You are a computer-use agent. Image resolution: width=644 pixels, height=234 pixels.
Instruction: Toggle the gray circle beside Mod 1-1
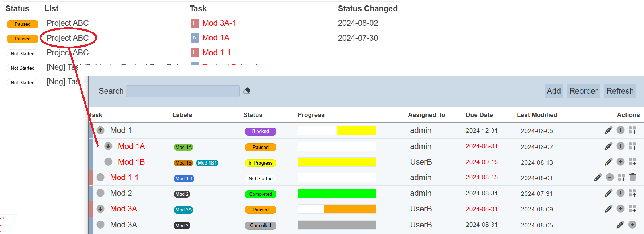[101, 177]
